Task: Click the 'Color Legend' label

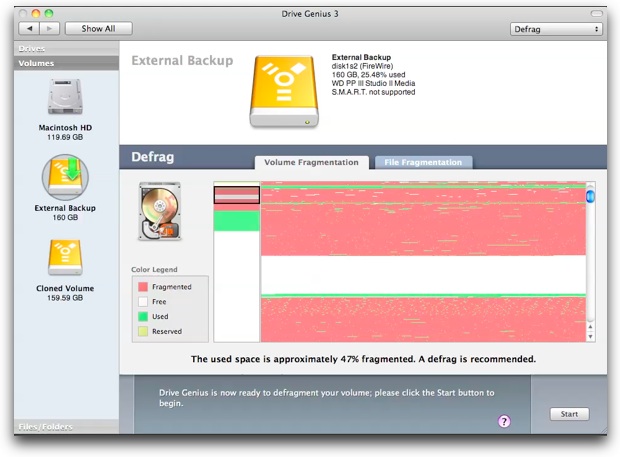Action: 154,270
